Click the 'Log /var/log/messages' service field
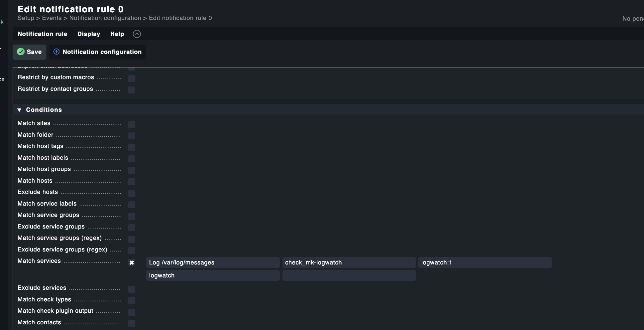644x330 pixels. [x=213, y=262]
